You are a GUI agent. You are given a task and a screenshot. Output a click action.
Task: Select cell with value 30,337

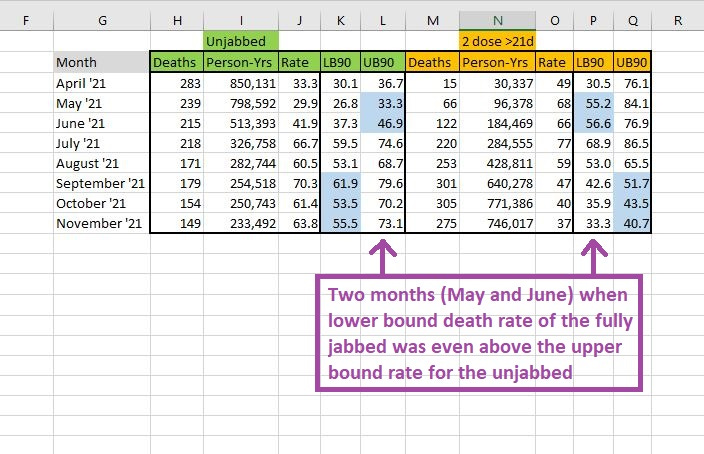click(x=497, y=83)
